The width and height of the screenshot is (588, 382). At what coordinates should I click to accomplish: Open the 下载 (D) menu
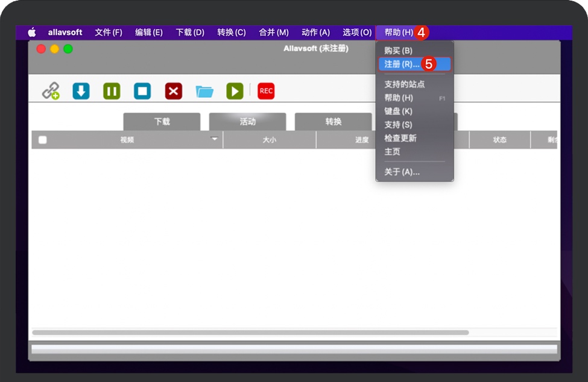190,32
